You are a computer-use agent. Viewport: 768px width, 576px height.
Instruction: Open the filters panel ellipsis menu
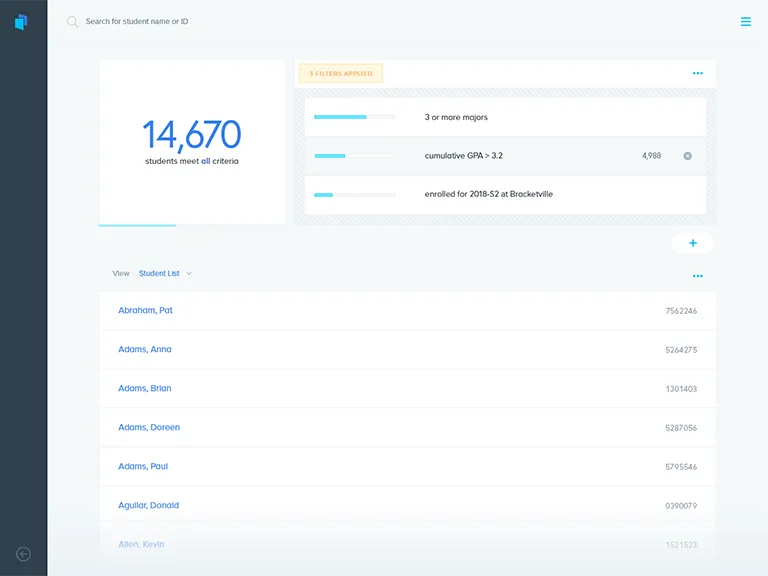(x=697, y=73)
